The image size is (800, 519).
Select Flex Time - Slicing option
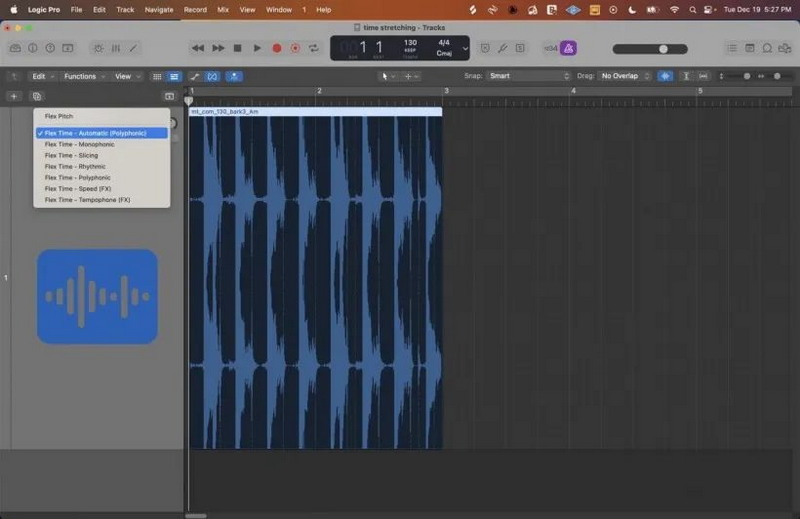pyautogui.click(x=71, y=155)
